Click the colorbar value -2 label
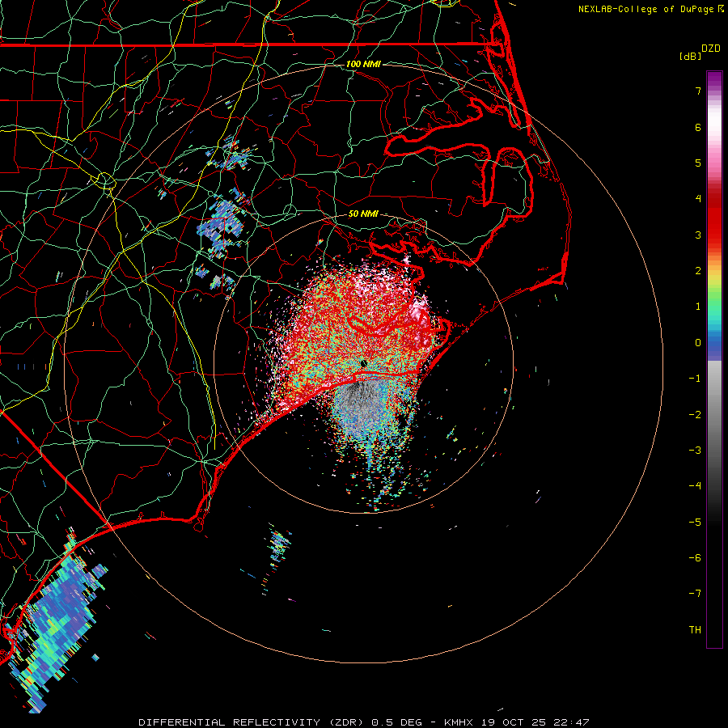The width and height of the screenshot is (728, 728). (695, 415)
